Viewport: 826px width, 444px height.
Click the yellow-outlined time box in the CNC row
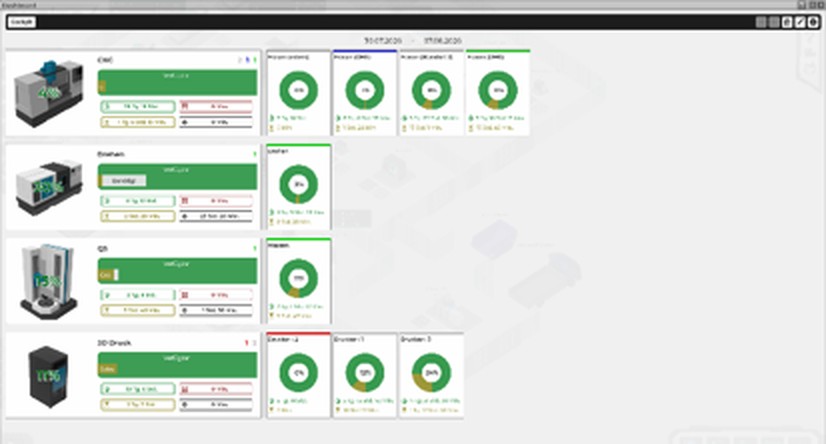click(138, 122)
